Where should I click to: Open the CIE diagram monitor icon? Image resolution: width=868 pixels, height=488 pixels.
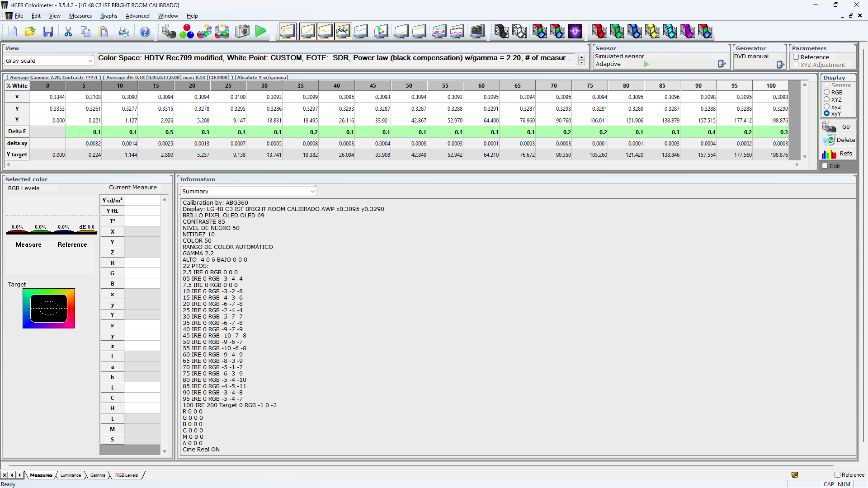381,32
